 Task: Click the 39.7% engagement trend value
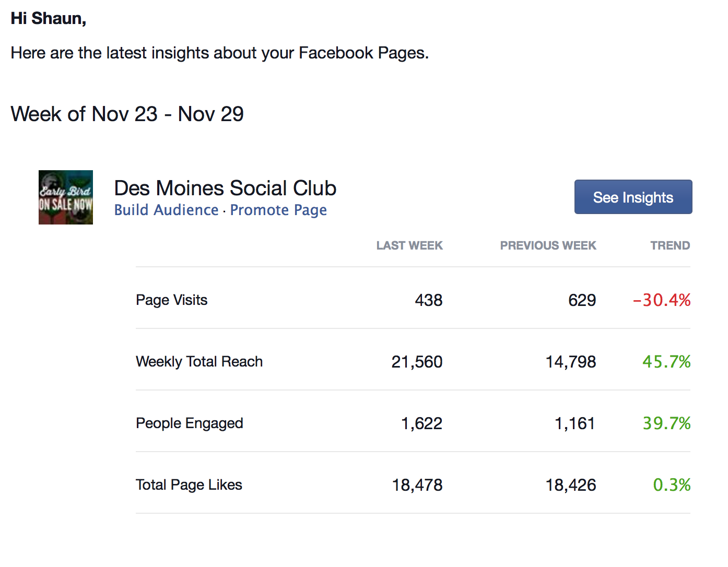[x=666, y=423]
